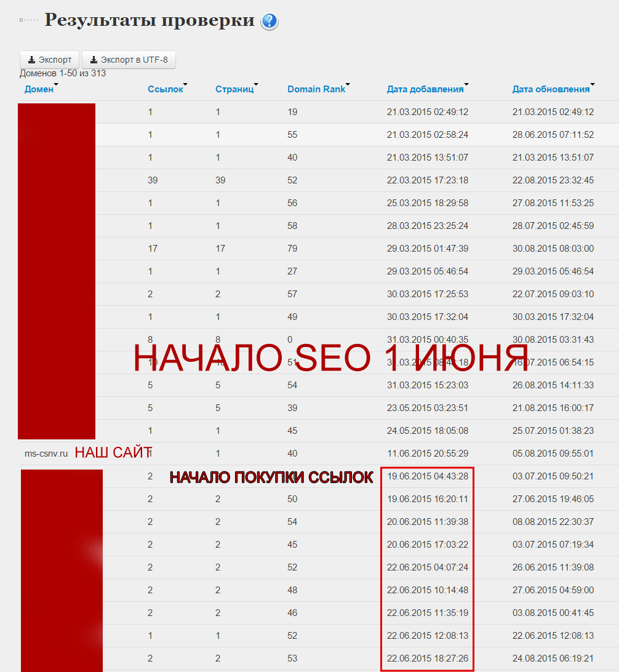Screen dimensions: 619x672
Task: Sort by Дата обновления column header
Action: tap(551, 89)
